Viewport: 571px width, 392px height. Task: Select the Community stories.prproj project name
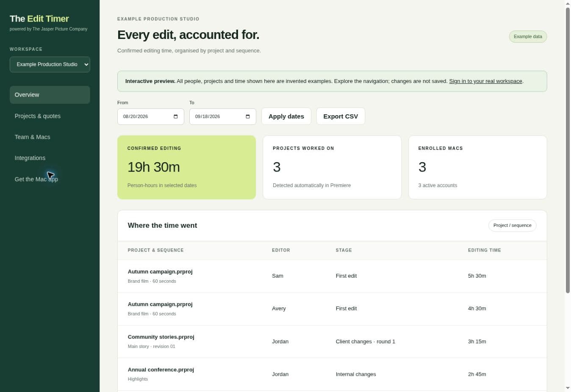(x=161, y=337)
